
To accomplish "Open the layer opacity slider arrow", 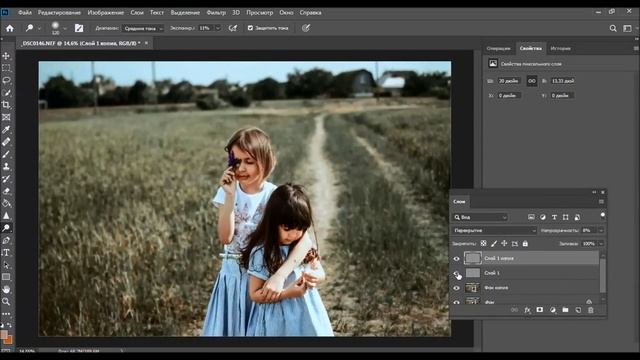I will [x=601, y=231].
